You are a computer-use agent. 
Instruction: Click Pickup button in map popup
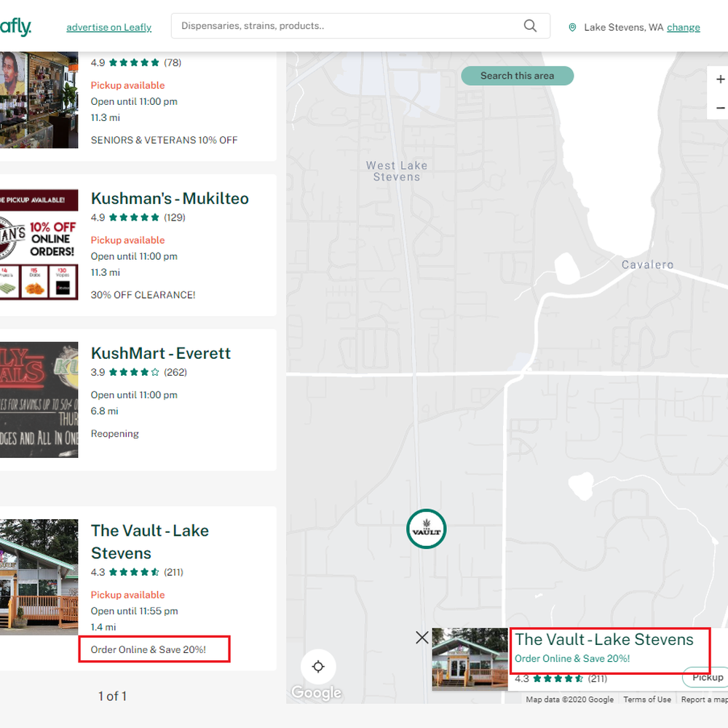click(705, 678)
